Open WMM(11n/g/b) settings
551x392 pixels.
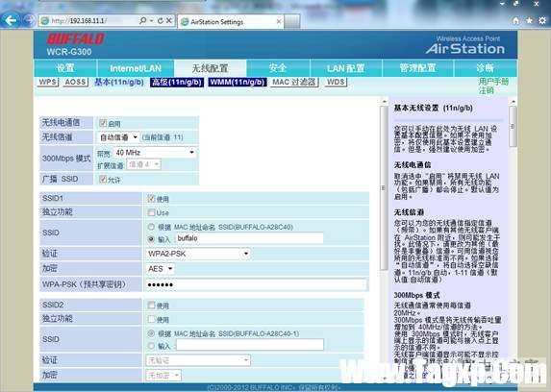click(x=238, y=83)
